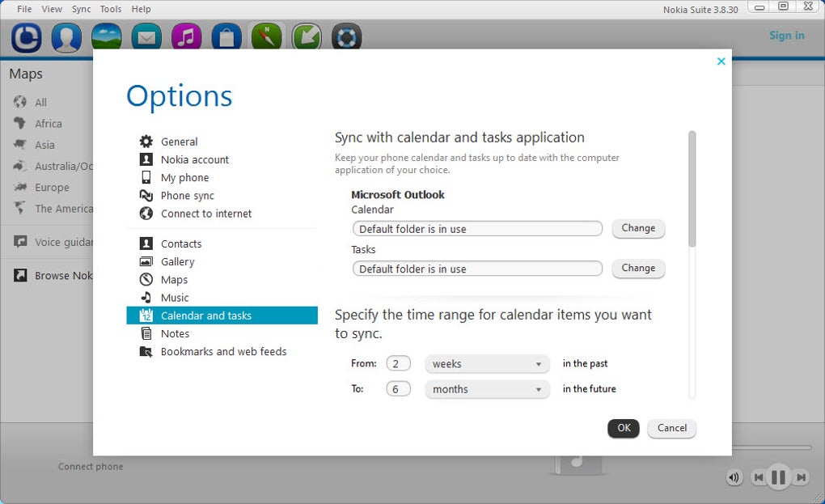Viewport: 825px width, 504px height.
Task: Click the Tasks default folder field
Action: 477,269
